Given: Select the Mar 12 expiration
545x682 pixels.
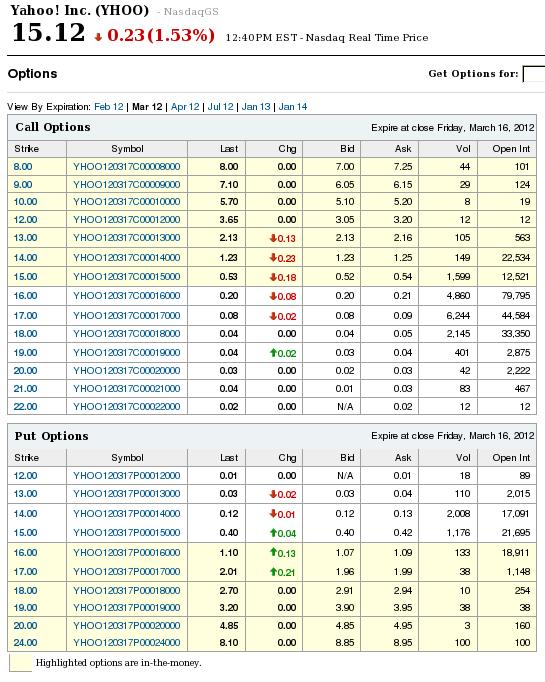Looking at the screenshot, I should click(x=147, y=107).
